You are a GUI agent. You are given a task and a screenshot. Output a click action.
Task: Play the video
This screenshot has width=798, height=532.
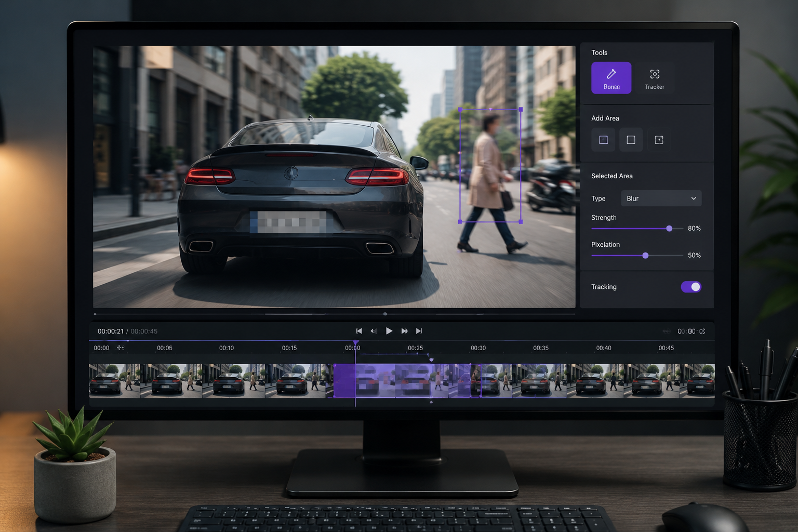(x=389, y=331)
